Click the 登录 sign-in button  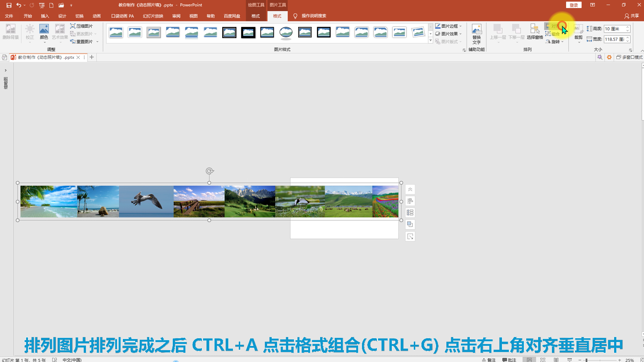[573, 5]
